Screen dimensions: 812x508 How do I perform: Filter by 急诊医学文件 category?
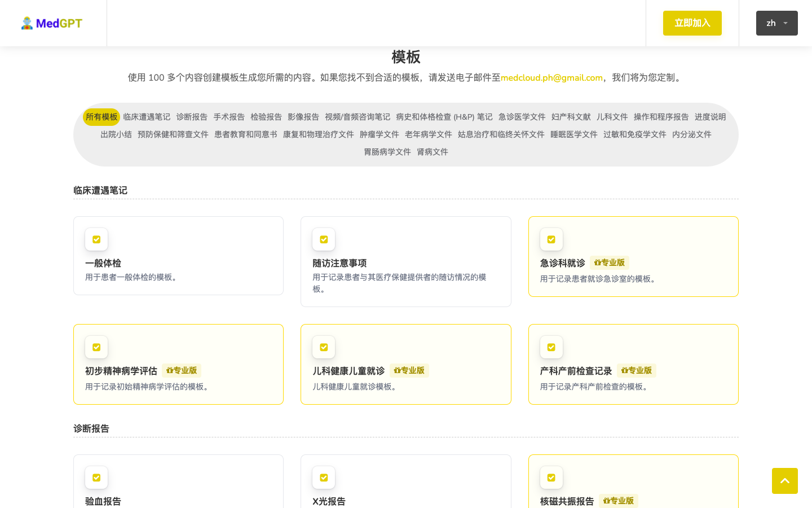click(522, 117)
